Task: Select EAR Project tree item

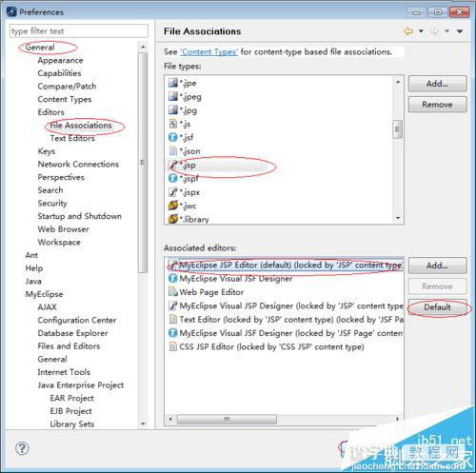Action: 71,398
